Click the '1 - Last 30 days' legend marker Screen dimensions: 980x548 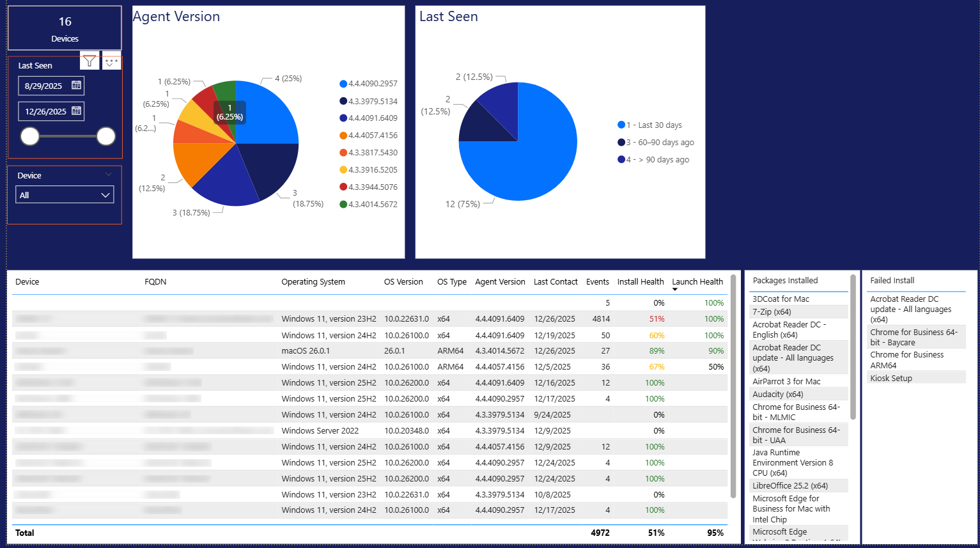(x=621, y=125)
